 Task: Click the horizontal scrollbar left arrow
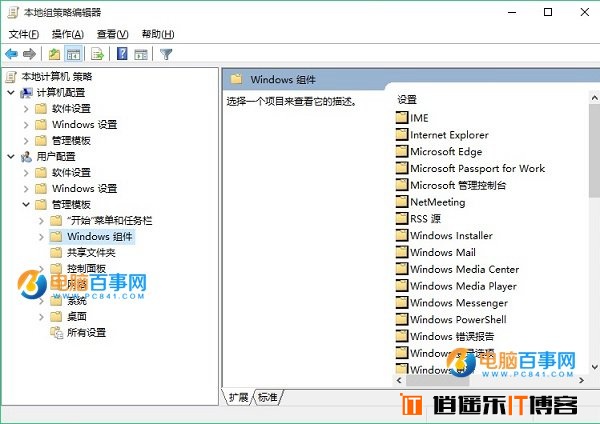pyautogui.click(x=399, y=380)
